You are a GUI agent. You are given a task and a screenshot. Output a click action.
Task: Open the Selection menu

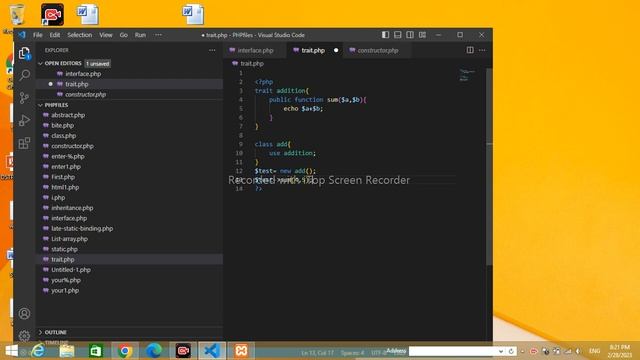(80, 35)
